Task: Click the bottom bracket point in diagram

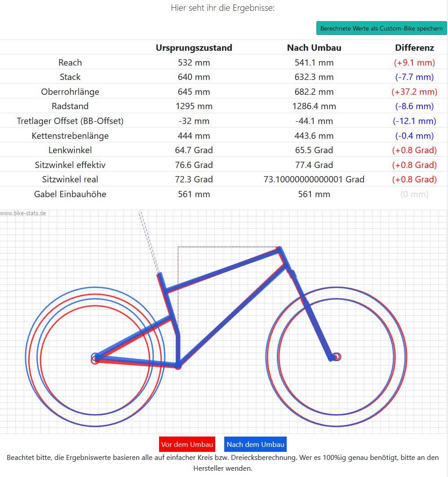Action: pos(178,366)
